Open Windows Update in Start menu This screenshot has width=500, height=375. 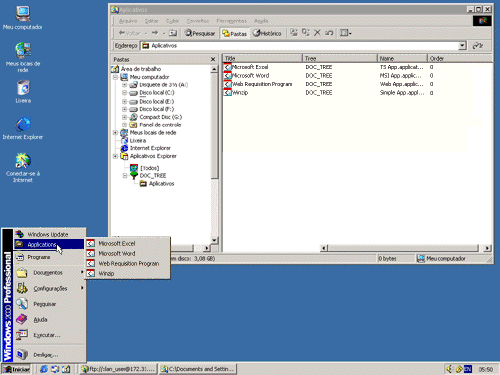coord(49,234)
